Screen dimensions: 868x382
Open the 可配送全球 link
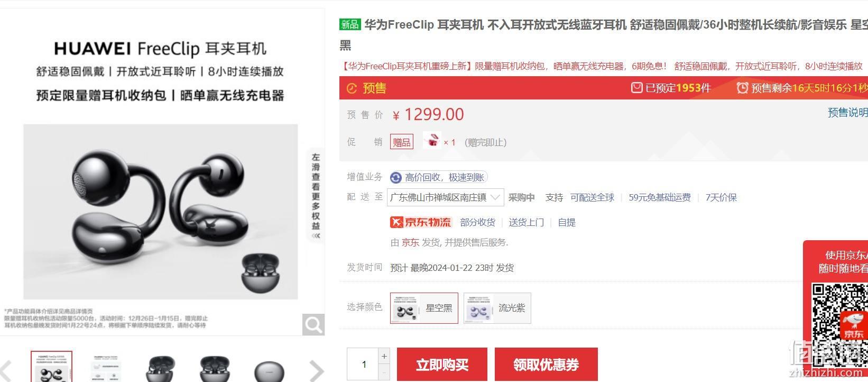(592, 197)
